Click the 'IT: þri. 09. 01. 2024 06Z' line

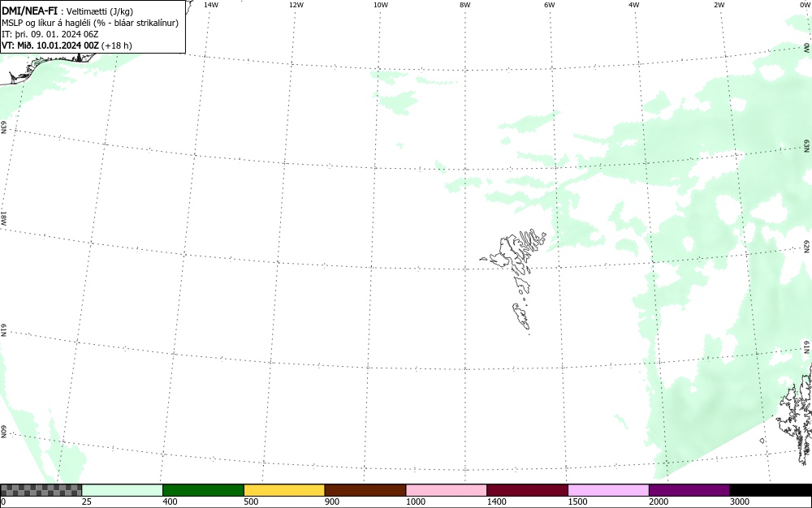point(50,34)
